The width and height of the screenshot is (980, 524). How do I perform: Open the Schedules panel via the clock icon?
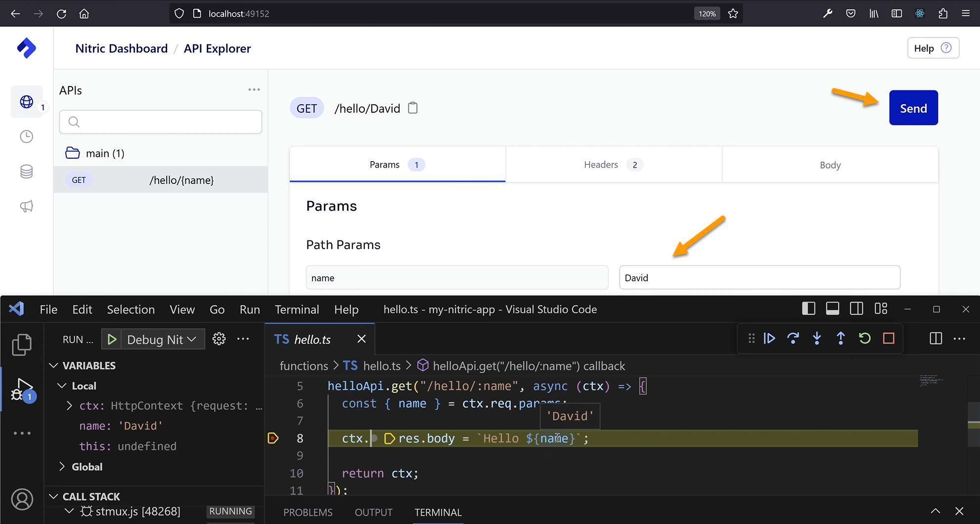coord(26,136)
